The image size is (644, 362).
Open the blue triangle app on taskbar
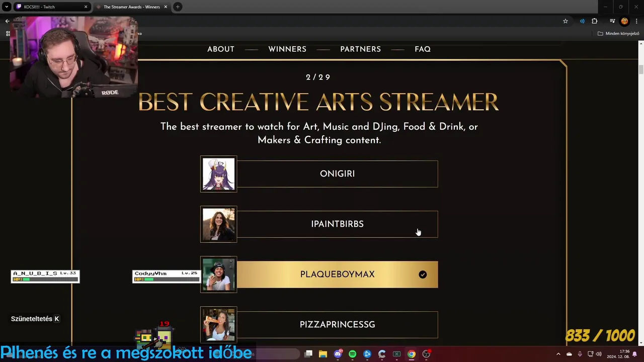tap(367, 354)
